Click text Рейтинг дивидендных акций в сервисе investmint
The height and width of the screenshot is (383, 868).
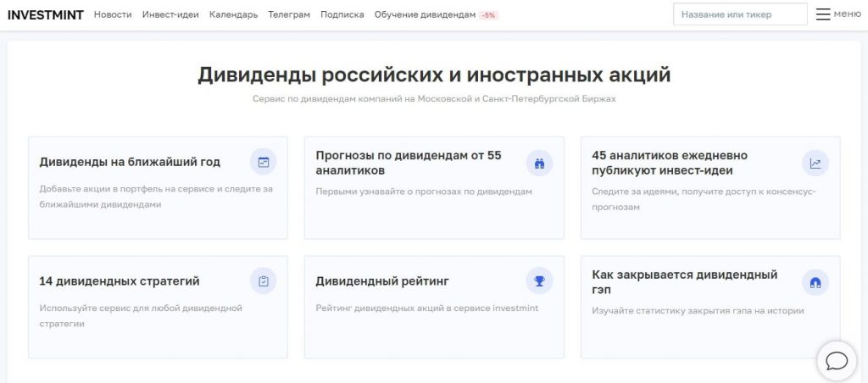click(x=427, y=308)
